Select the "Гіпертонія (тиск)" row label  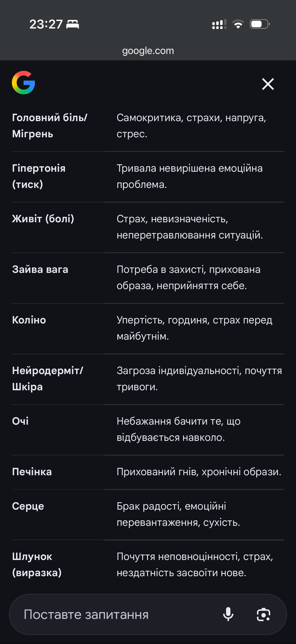pyautogui.click(x=39, y=176)
